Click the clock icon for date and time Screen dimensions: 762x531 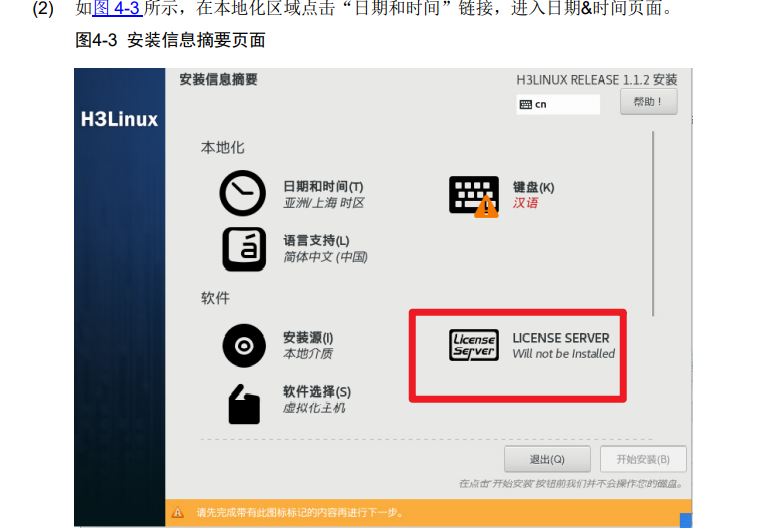coord(242,193)
